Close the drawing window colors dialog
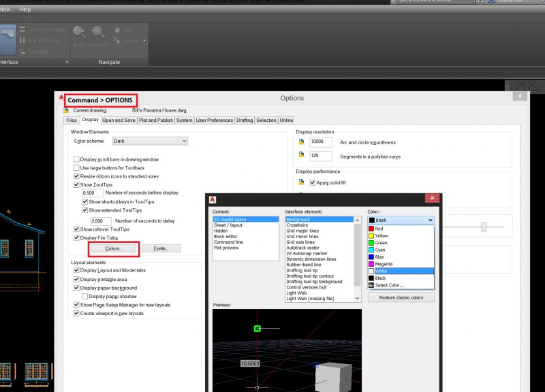 (432, 198)
